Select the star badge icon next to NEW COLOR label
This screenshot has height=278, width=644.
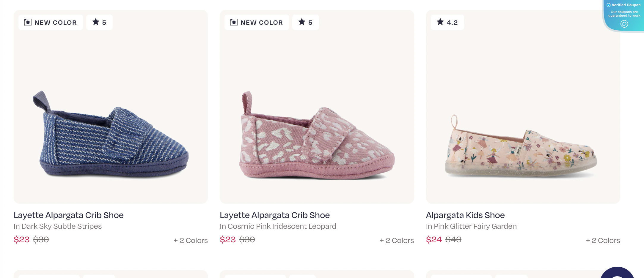pos(27,22)
